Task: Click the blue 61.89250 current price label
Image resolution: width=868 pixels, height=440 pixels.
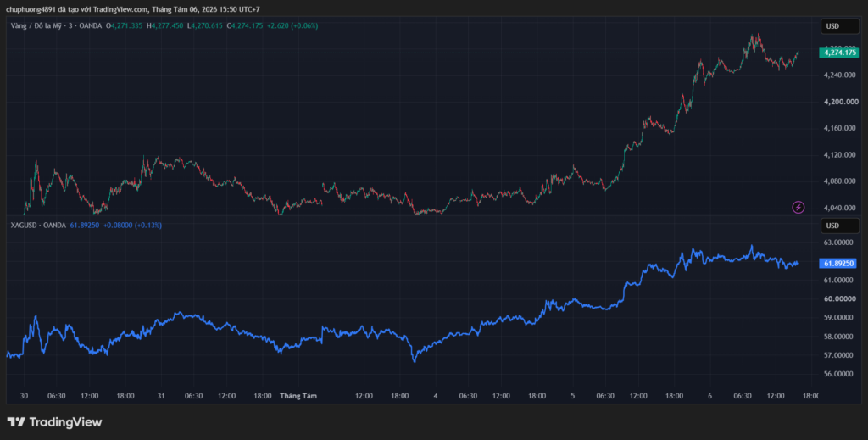Action: [840, 264]
